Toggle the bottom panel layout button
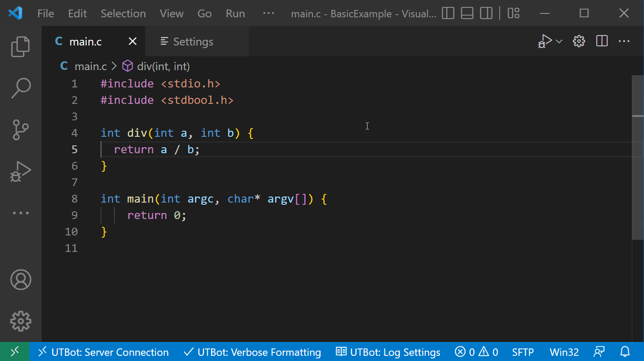 (467, 13)
